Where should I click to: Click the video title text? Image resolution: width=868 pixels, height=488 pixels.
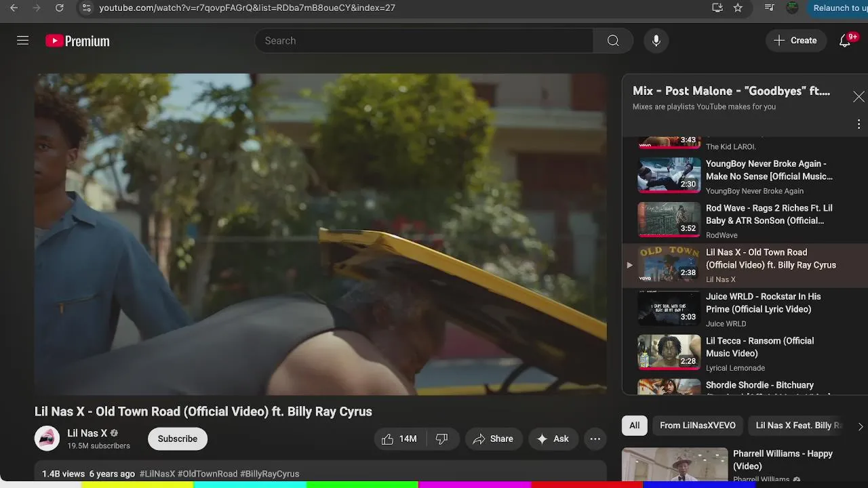(x=203, y=411)
